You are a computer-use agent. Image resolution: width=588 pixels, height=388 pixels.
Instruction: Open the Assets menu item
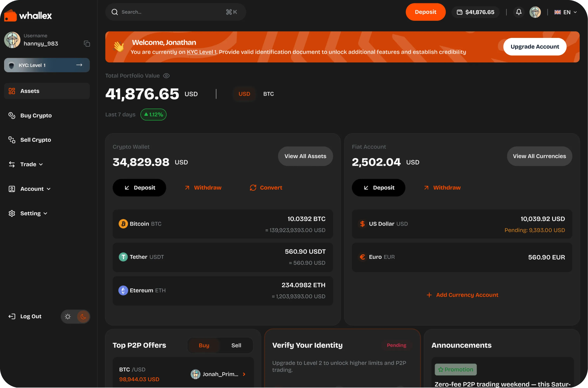[47, 91]
